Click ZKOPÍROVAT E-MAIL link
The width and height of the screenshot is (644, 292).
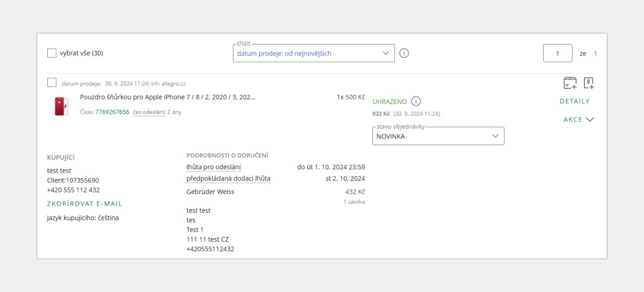coord(85,204)
